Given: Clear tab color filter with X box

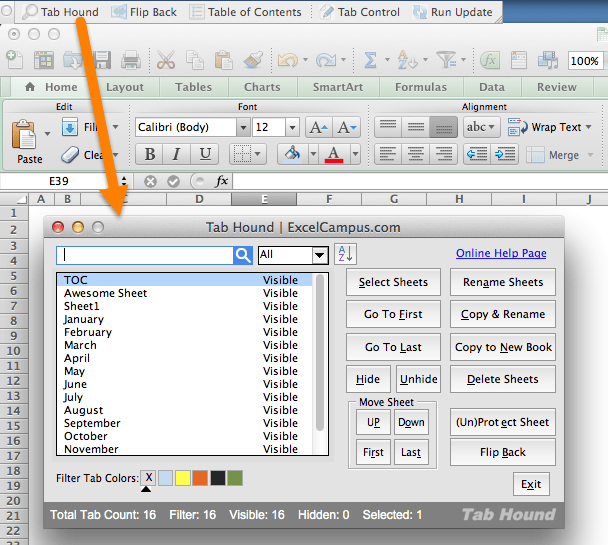Looking at the screenshot, I should (148, 478).
